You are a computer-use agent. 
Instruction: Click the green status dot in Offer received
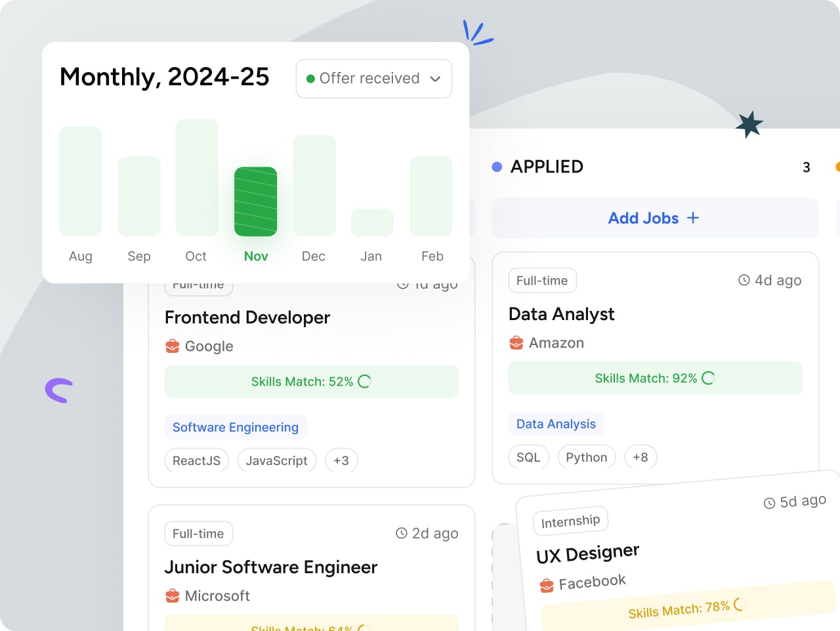click(x=311, y=78)
